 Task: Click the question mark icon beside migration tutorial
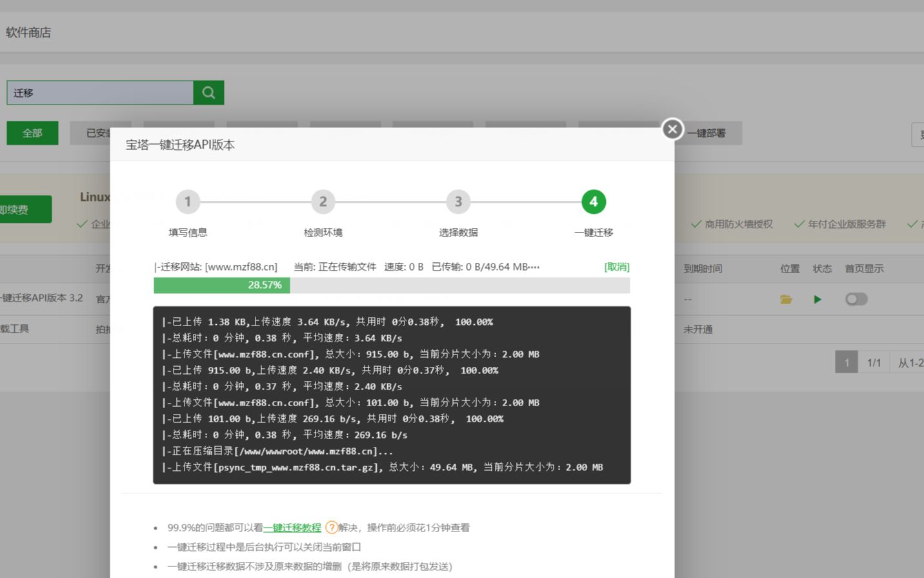pos(331,528)
